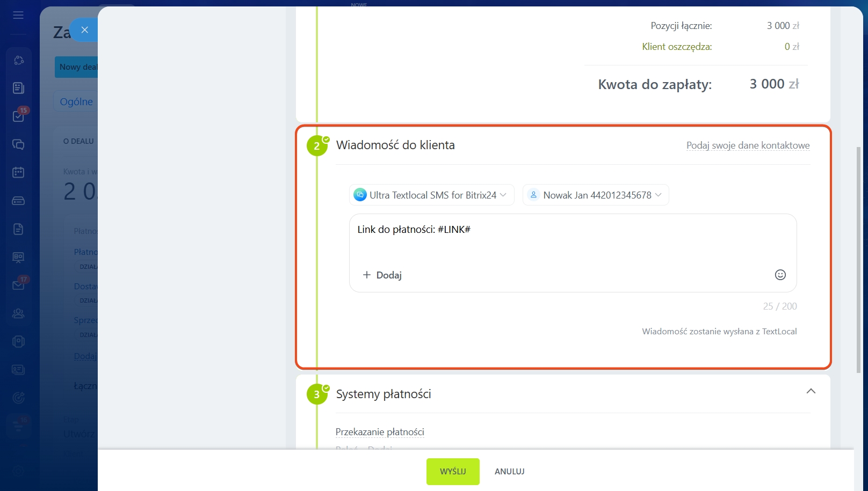
Task: Click the Kwota do zapłaty 3 000 zł value
Action: coord(774,84)
